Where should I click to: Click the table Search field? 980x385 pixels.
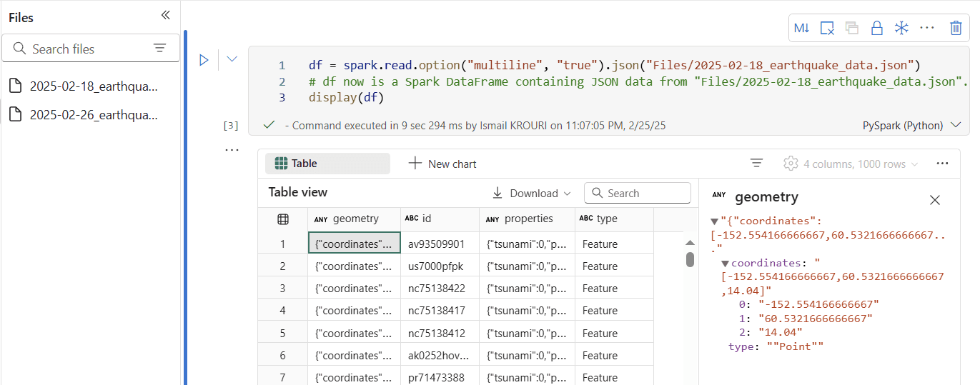[x=638, y=193]
